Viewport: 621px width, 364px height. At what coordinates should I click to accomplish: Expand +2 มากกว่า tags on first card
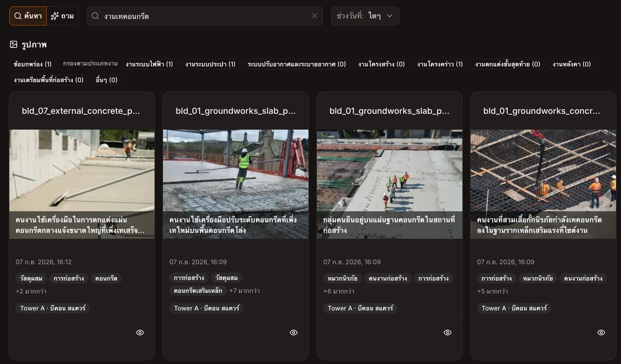tap(31, 291)
